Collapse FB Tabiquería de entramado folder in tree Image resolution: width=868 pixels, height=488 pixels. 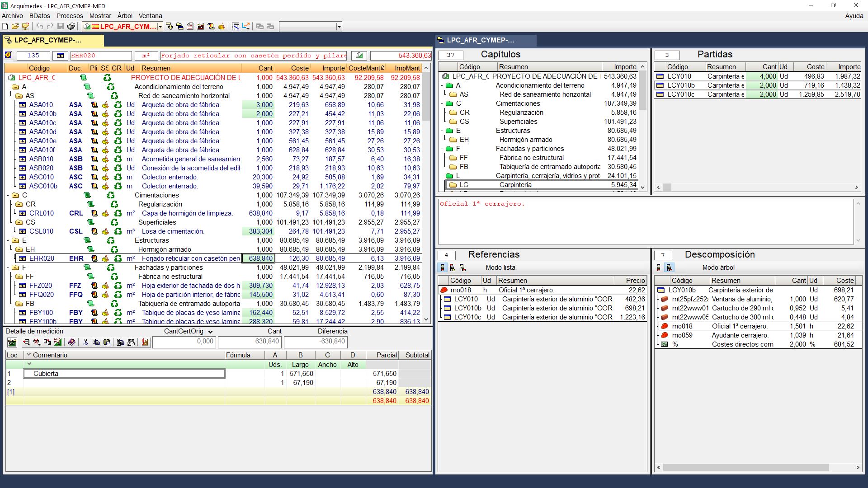point(19,304)
